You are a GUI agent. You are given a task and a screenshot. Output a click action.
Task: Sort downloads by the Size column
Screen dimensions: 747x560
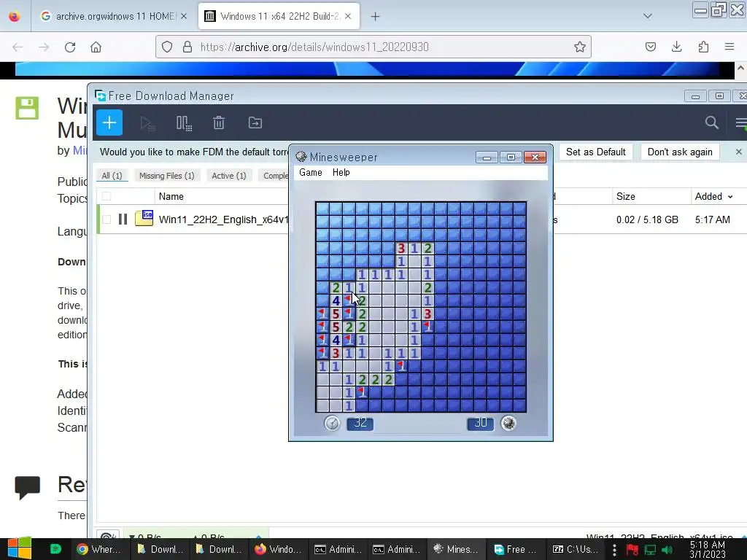(x=625, y=196)
